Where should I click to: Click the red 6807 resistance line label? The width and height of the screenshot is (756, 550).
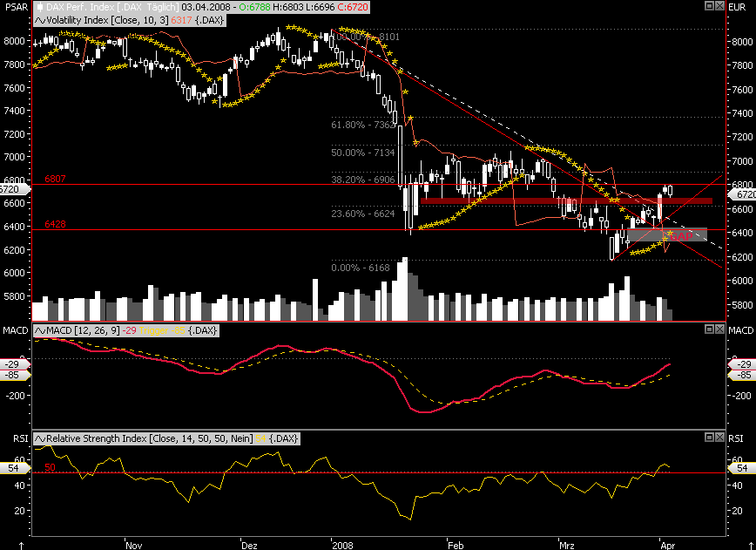click(55, 179)
